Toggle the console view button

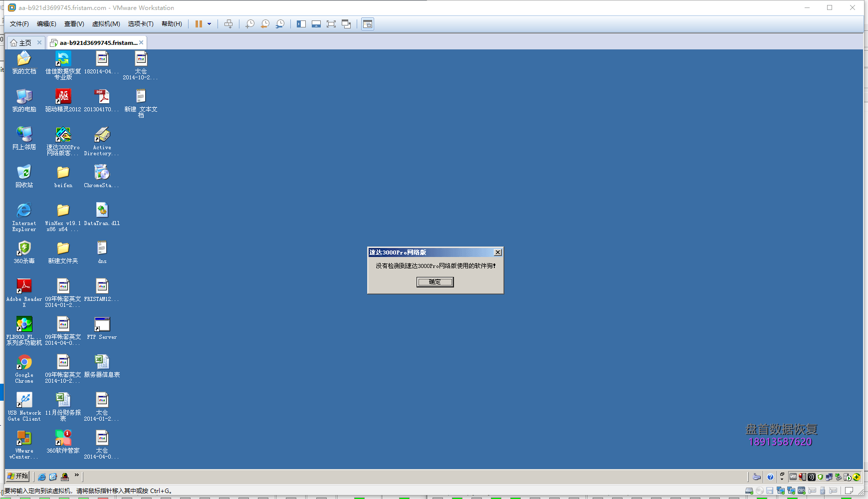[368, 24]
